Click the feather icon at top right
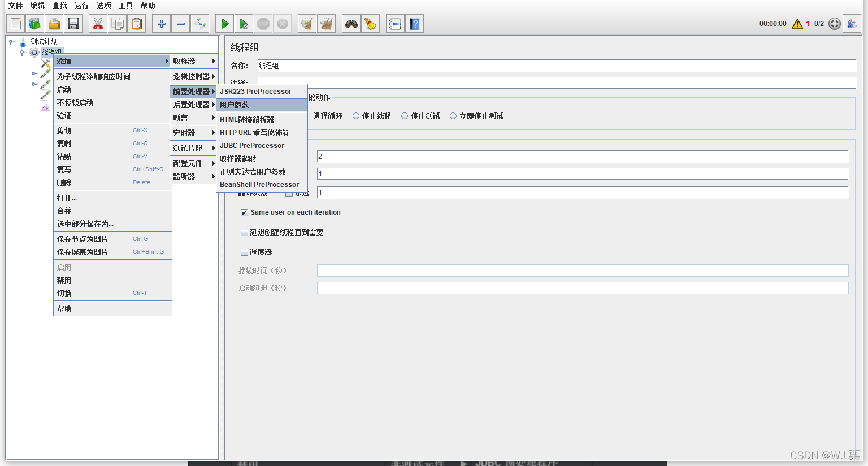Viewport: 868px width, 466px height. click(852, 24)
